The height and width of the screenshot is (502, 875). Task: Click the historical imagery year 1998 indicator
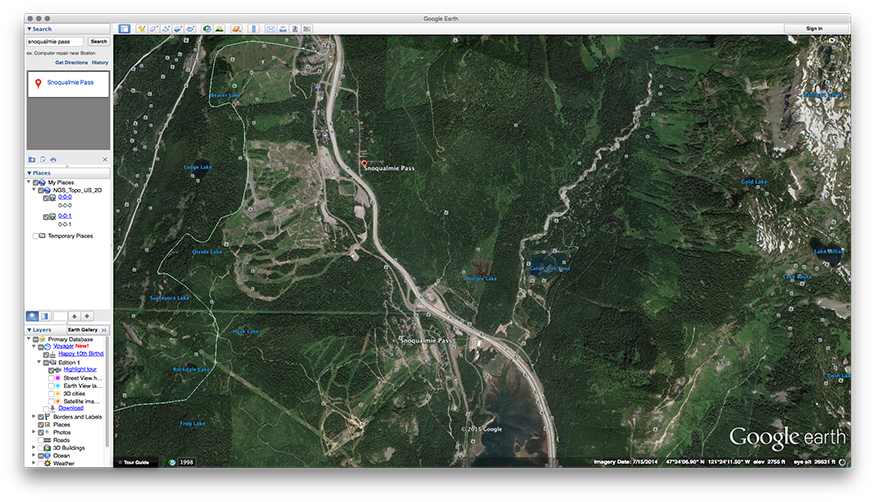point(186,462)
